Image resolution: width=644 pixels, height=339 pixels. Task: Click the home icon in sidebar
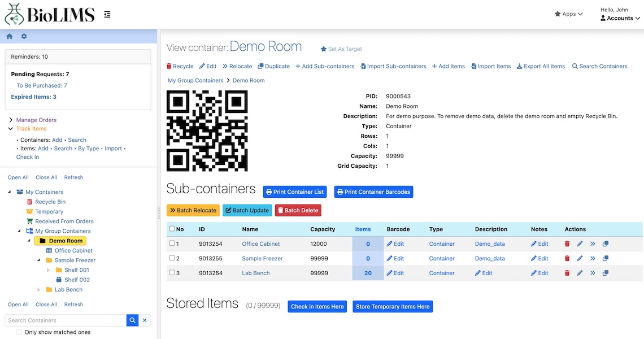pos(10,36)
